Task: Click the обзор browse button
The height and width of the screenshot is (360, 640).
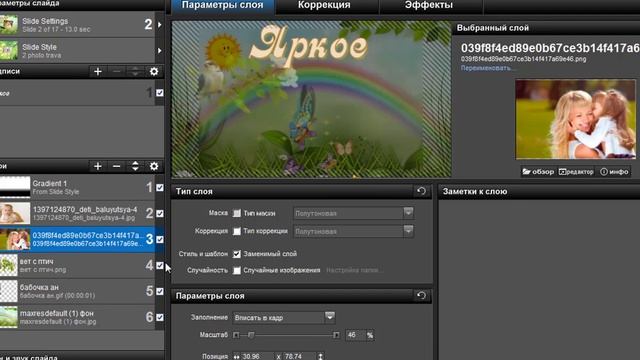Action: (x=538, y=172)
